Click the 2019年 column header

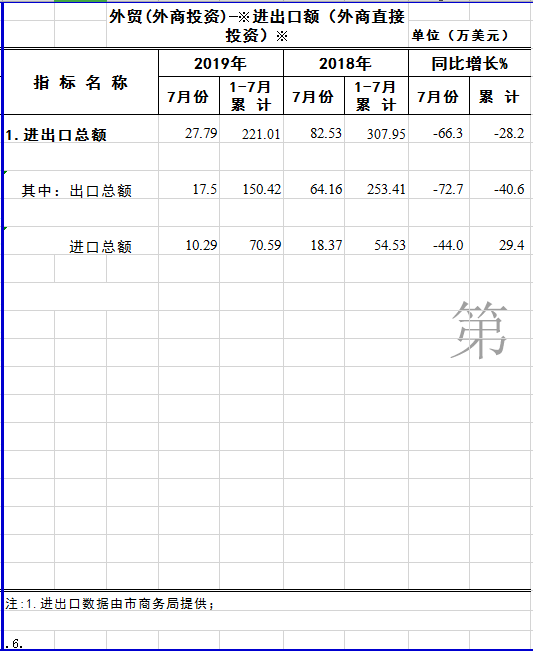pos(221,63)
